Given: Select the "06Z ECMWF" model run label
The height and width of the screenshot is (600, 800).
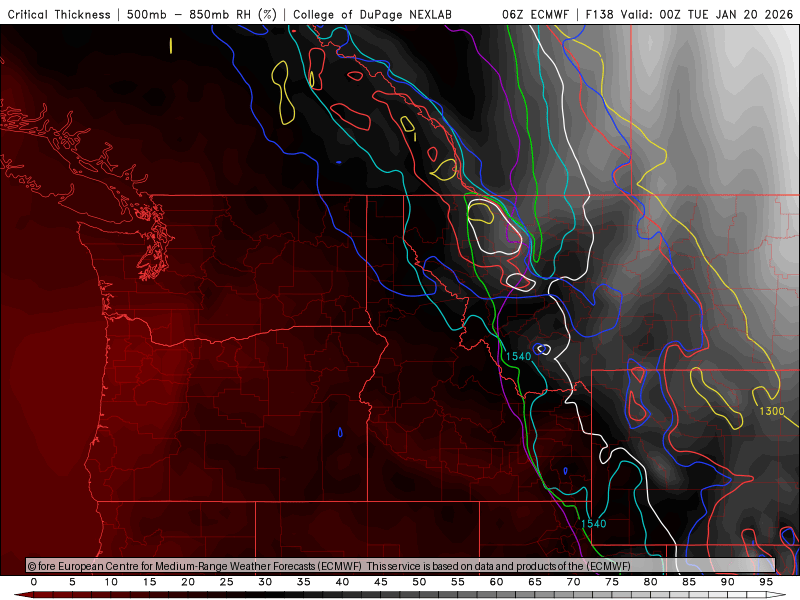Looking at the screenshot, I should (x=535, y=14).
